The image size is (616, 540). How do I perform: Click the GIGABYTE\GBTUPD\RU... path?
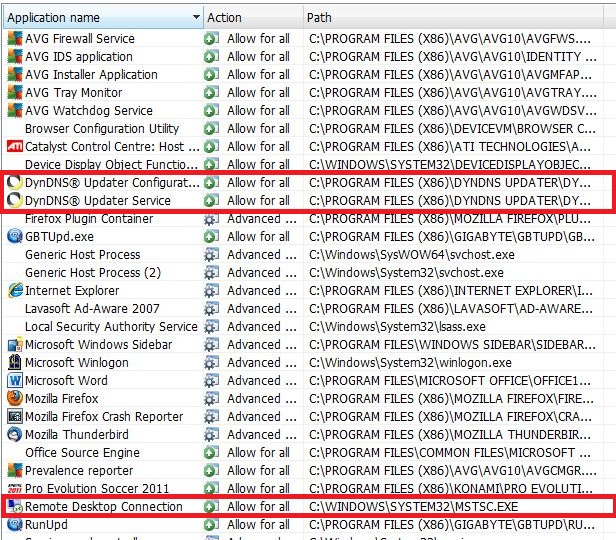pos(452,525)
